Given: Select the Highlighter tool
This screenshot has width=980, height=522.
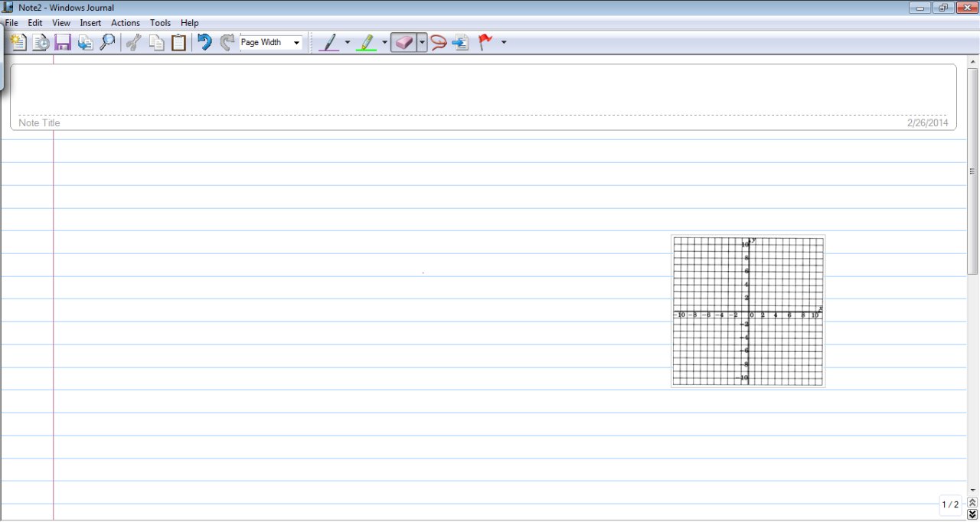Looking at the screenshot, I should coord(366,42).
